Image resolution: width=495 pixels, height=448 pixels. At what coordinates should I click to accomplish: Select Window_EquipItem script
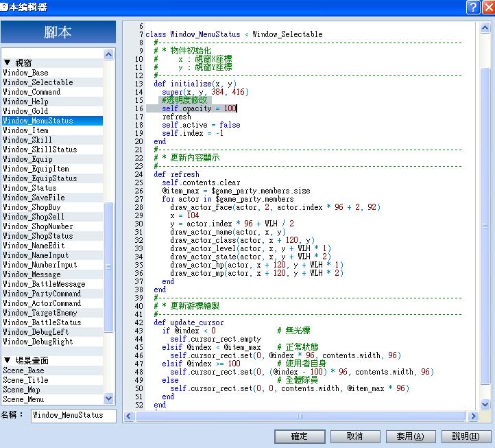52,169
